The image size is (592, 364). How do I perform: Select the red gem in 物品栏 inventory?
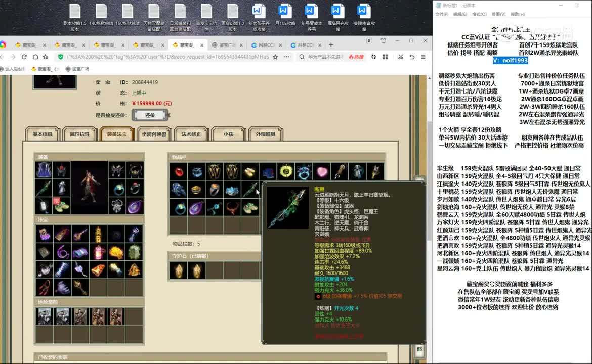[179, 171]
